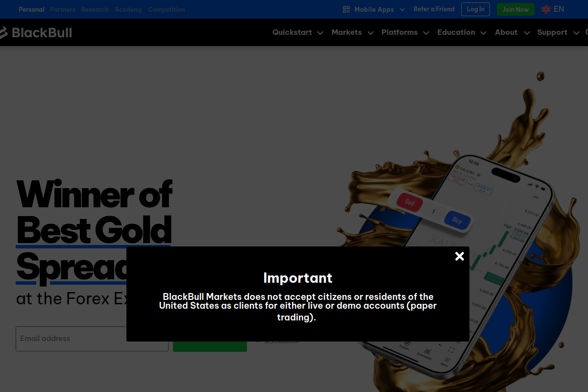The height and width of the screenshot is (392, 588).
Task: Go to the Academy tab
Action: coord(128,9)
